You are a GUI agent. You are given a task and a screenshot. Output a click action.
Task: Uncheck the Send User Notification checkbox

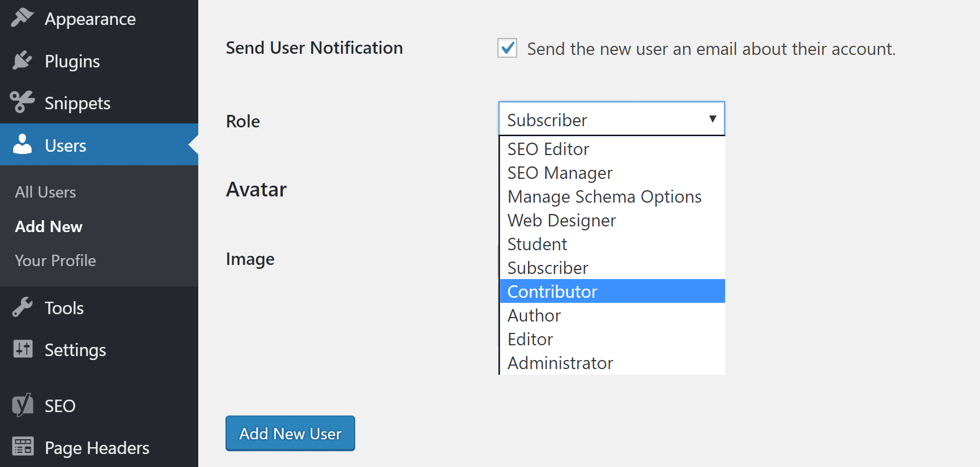click(x=507, y=48)
